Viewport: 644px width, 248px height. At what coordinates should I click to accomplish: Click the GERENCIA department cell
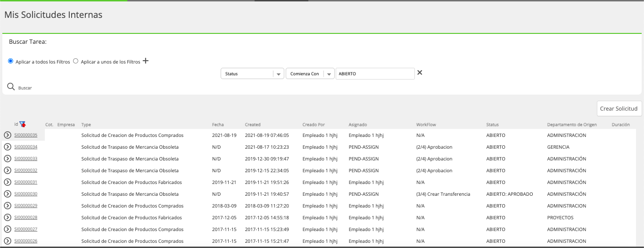pos(558,147)
